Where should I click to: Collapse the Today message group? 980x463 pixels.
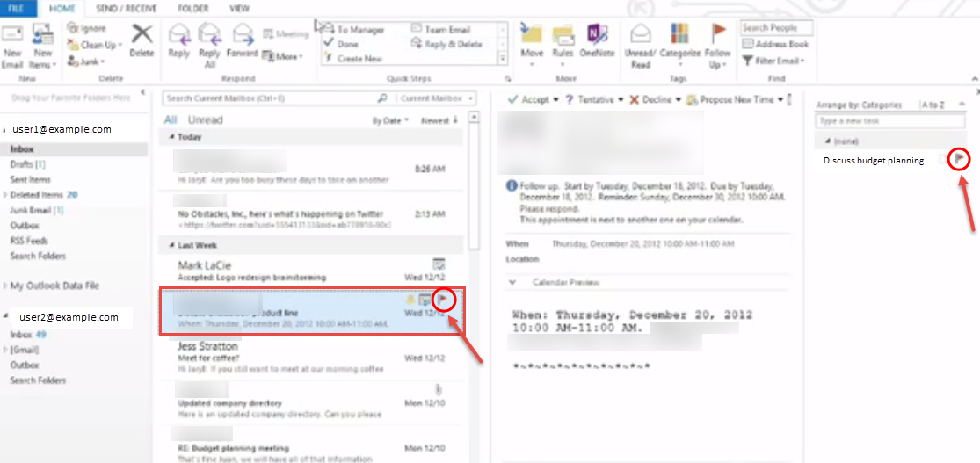(x=172, y=137)
